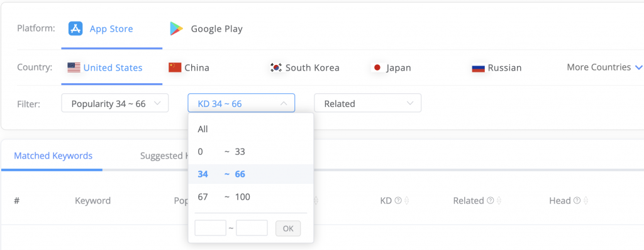Screen dimensions: 644x250
Task: Select the China country label
Action: [197, 68]
